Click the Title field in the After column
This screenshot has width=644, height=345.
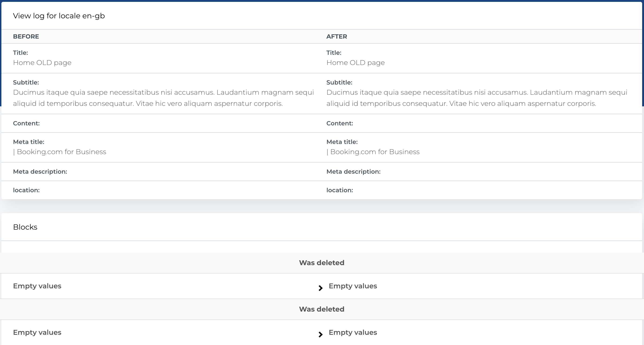tap(334, 52)
